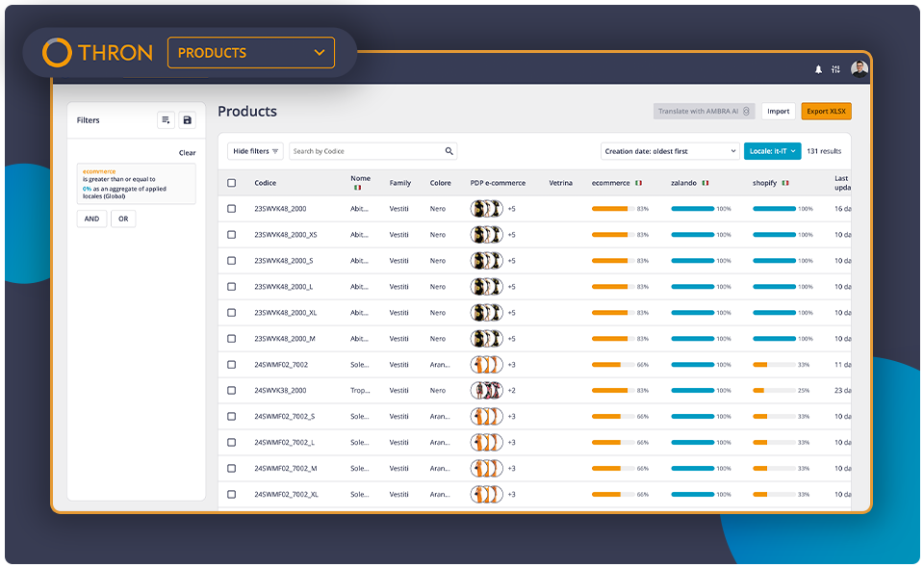Select the checkbox for 23SWVK48_2000
The width and height of the screenshot is (924, 568).
click(232, 209)
